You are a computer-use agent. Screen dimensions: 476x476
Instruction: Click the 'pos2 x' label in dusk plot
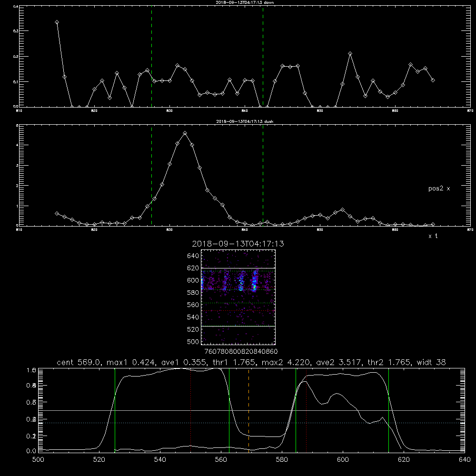pos(439,188)
